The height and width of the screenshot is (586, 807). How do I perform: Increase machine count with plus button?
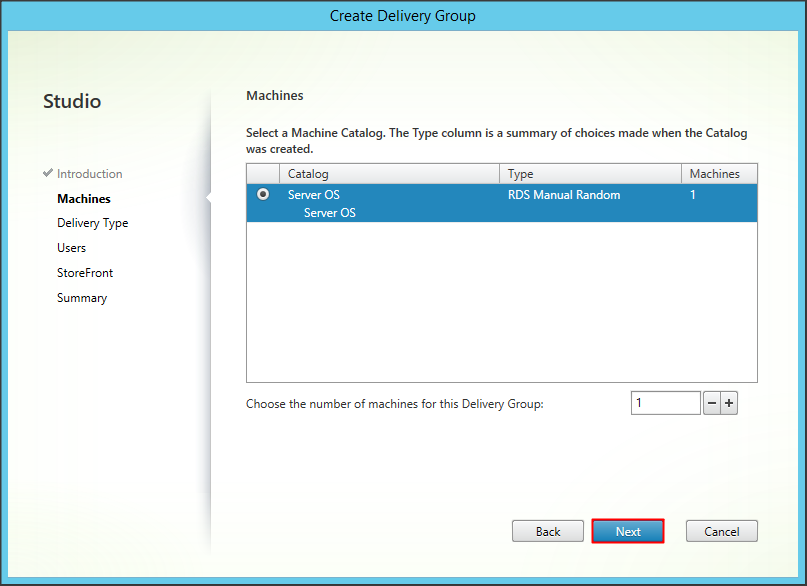click(x=729, y=403)
